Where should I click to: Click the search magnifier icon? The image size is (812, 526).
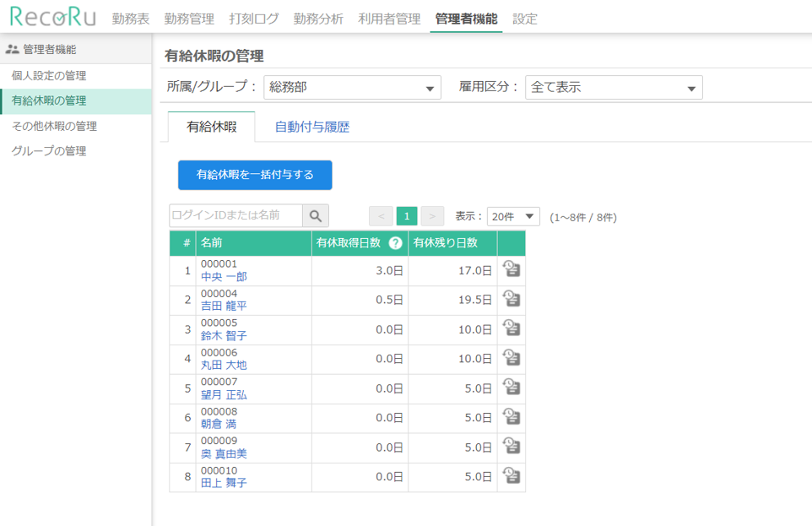317,215
